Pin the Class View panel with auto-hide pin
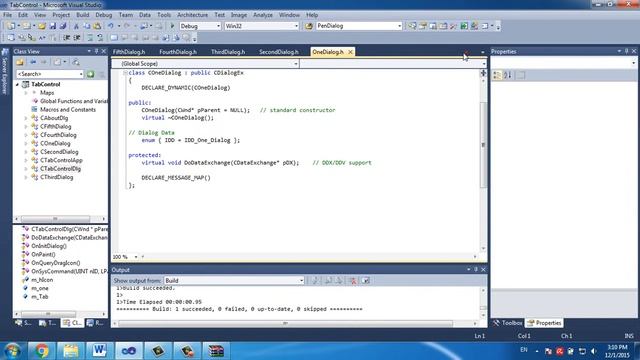This screenshot has height=360, width=640. (x=97, y=51)
